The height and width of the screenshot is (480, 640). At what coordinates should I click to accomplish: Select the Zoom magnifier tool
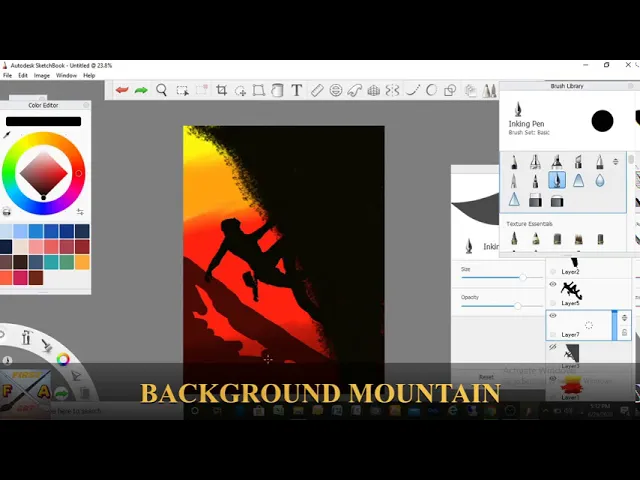[x=162, y=90]
